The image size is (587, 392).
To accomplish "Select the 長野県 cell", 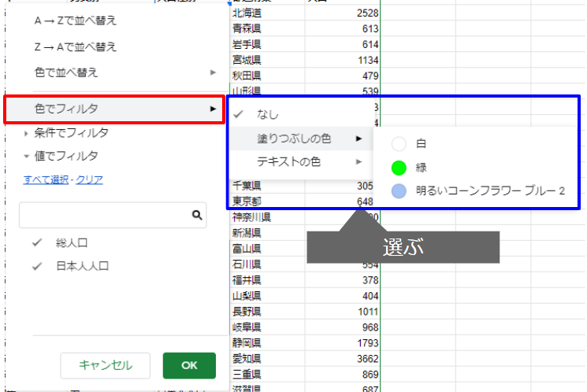I will [267, 312].
